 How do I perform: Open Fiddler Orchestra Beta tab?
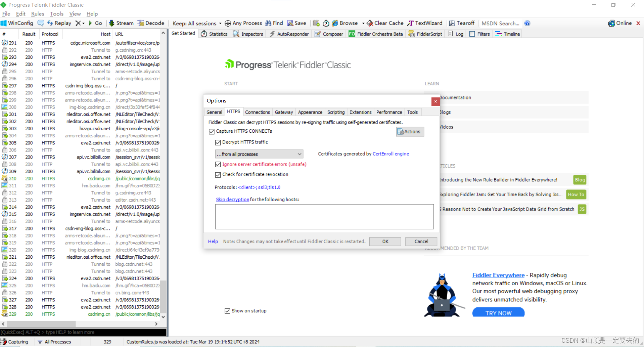[x=376, y=34]
